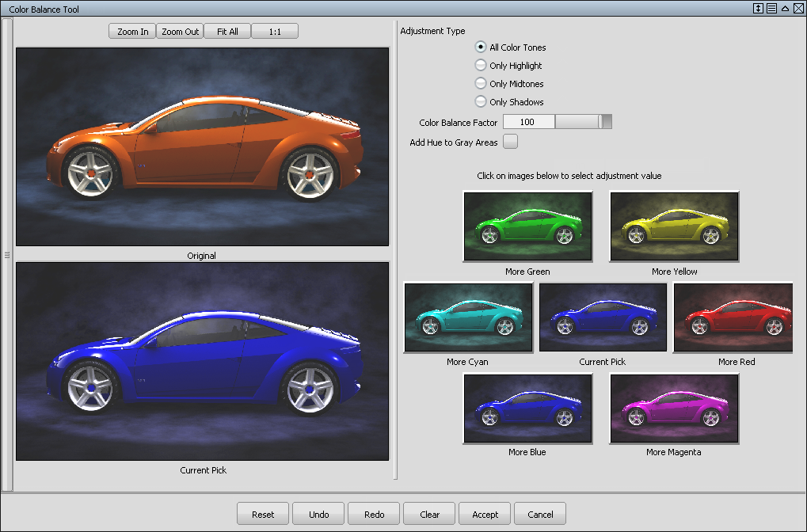Click the vertical double-arrow icon in title bar
The width and height of the screenshot is (807, 532).
758,9
